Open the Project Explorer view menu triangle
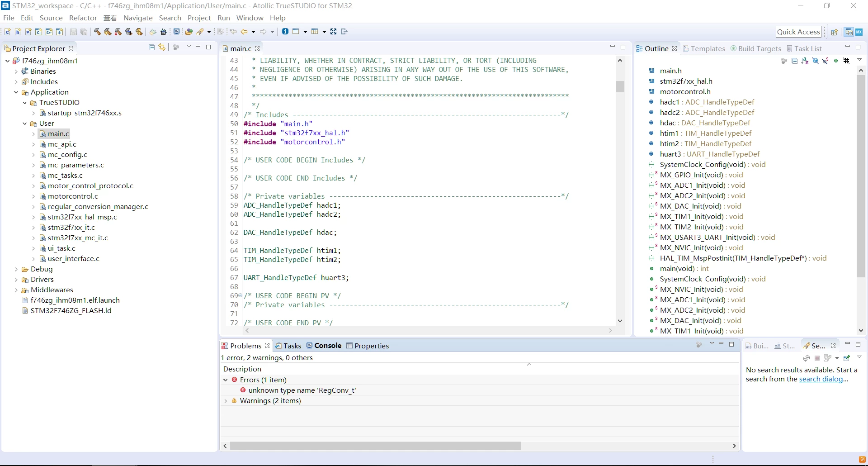868x466 pixels. (x=189, y=47)
